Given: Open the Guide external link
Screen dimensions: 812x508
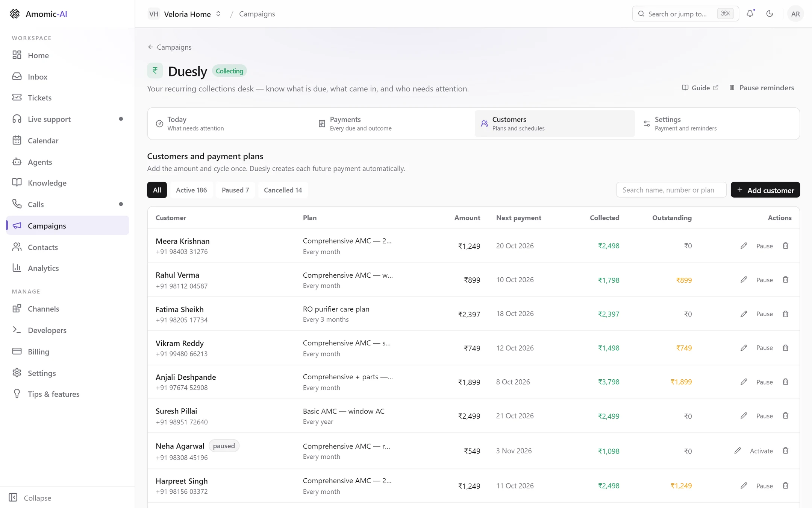Looking at the screenshot, I should [x=700, y=88].
